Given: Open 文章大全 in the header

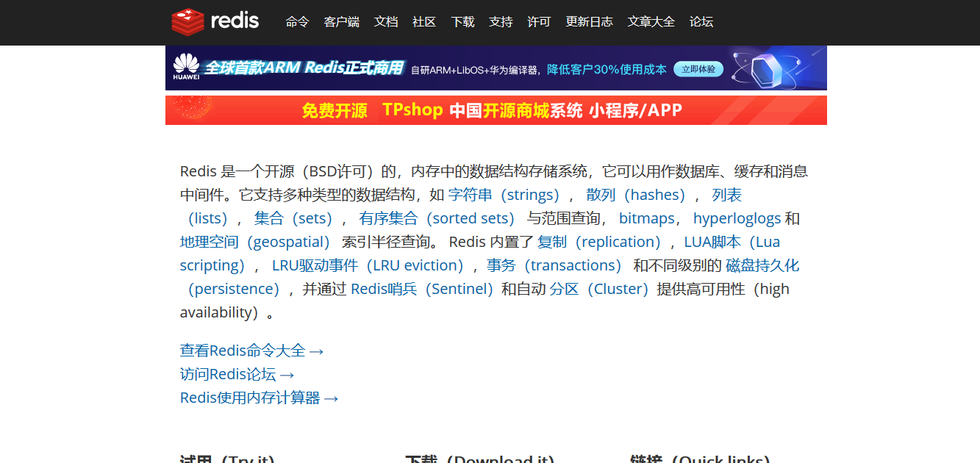Looking at the screenshot, I should tap(651, 22).
